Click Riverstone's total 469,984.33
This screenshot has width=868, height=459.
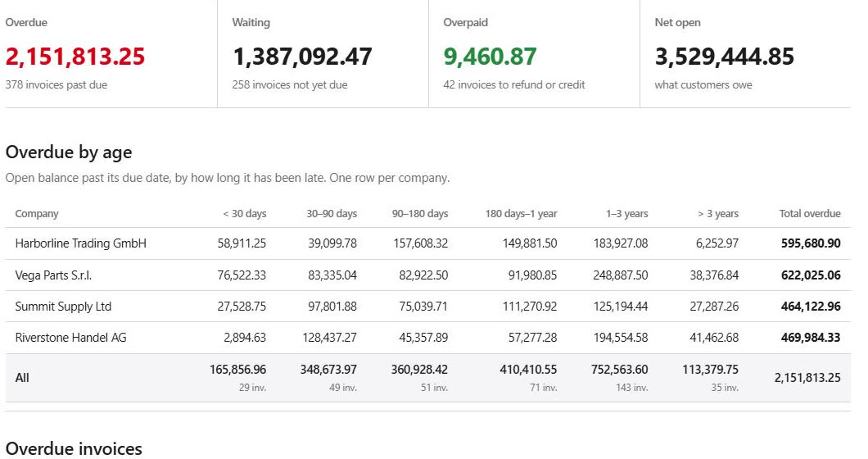[x=811, y=338]
